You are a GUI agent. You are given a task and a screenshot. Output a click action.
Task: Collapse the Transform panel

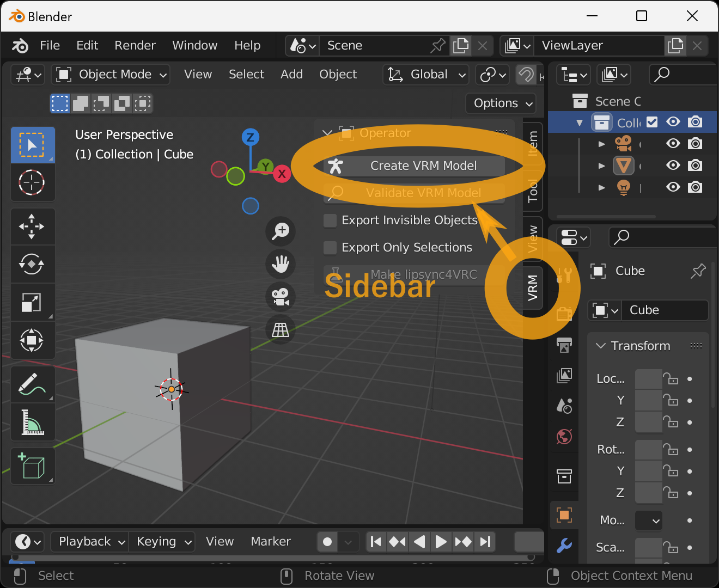click(x=601, y=346)
